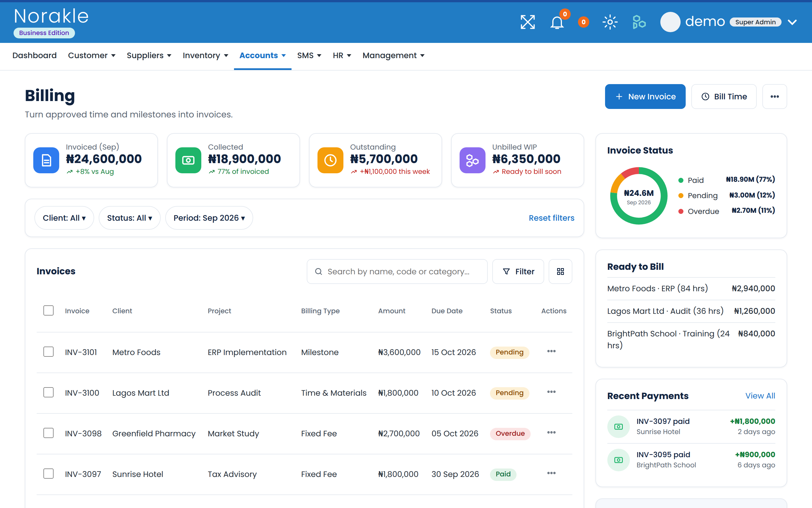Check the INV-3100 row checkbox

pos(49,392)
